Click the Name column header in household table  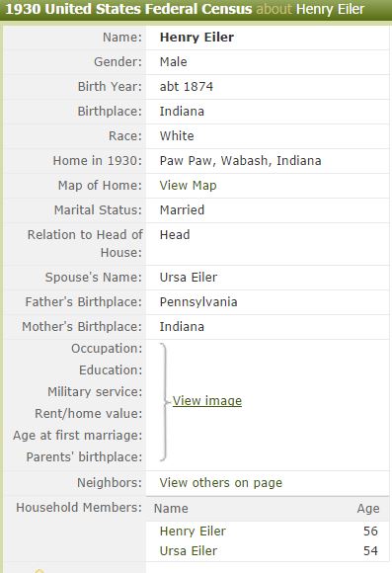pos(171,509)
